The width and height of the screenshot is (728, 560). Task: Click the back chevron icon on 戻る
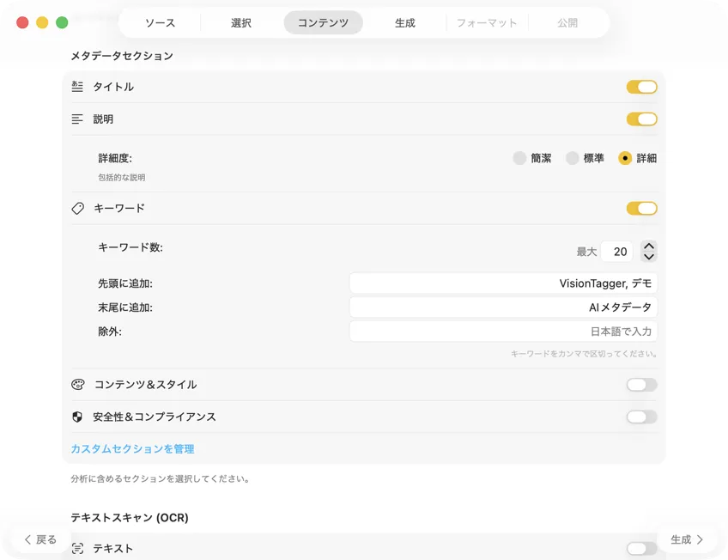[27, 539]
